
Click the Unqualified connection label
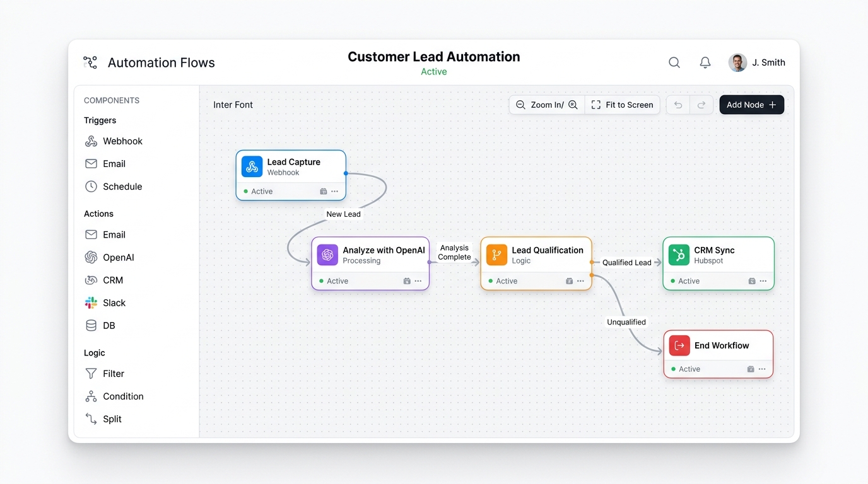pyautogui.click(x=626, y=322)
